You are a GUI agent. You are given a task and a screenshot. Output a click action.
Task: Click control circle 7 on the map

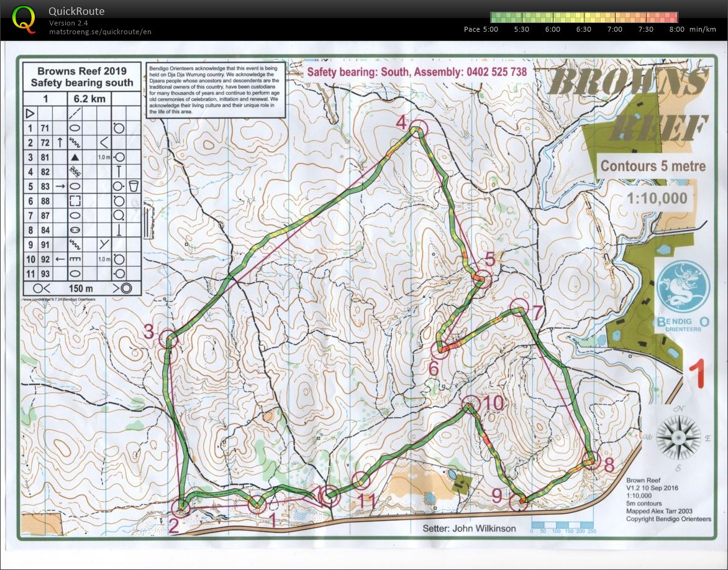point(519,308)
